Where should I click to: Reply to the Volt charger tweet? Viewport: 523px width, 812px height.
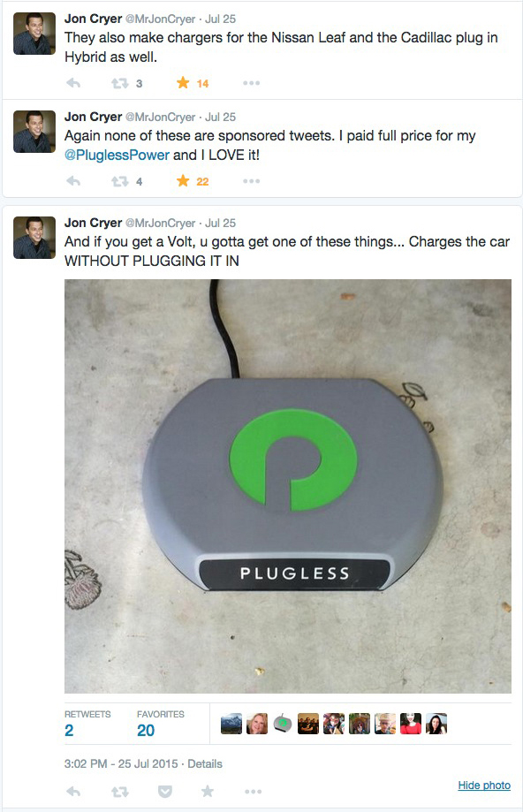pos(73,792)
